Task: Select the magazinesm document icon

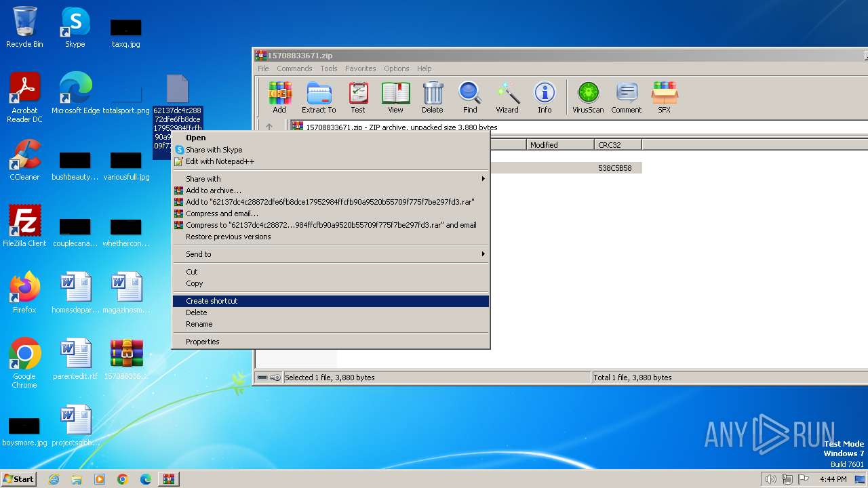Action: tap(126, 293)
